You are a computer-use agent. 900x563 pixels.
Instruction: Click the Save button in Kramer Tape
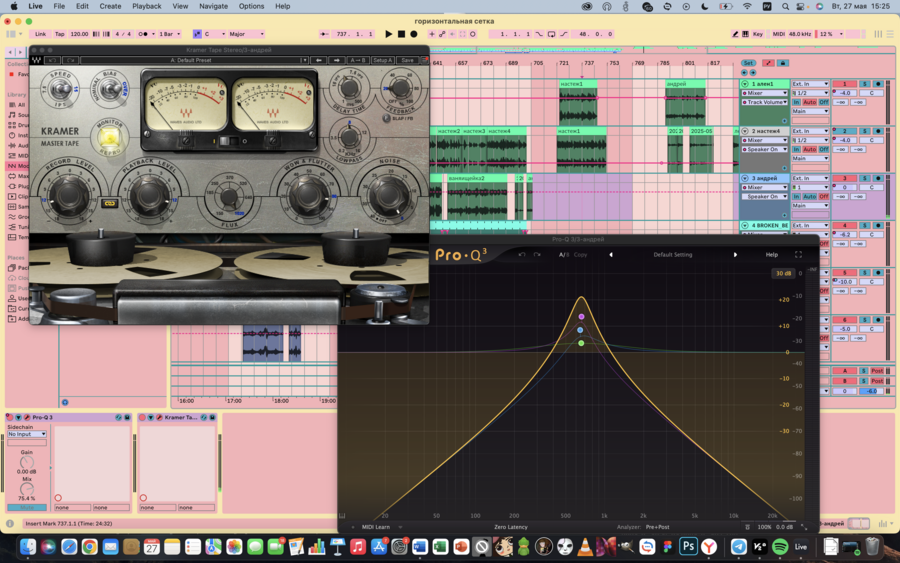click(407, 60)
